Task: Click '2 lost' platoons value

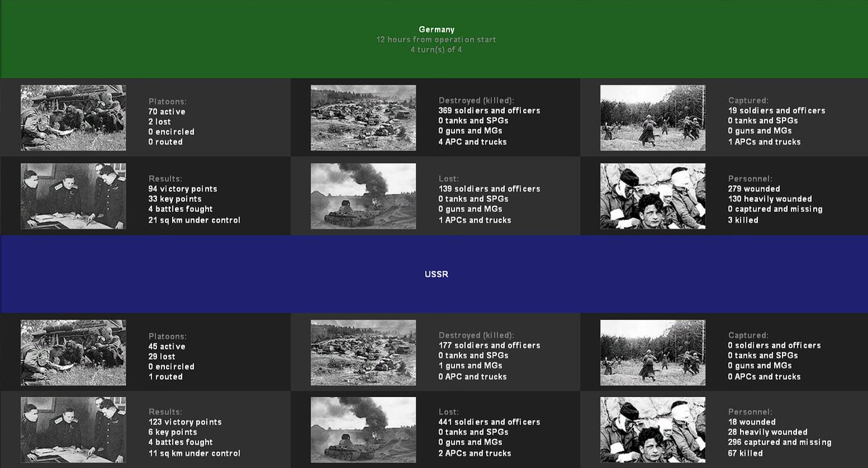Action: pyautogui.click(x=161, y=122)
